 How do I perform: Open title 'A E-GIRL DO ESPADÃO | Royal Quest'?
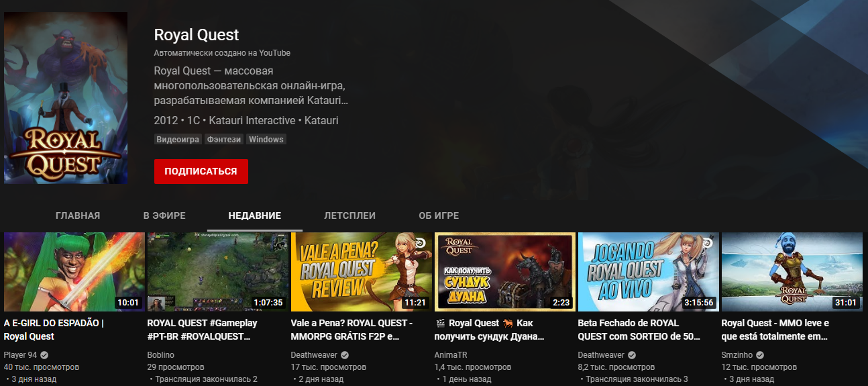[54, 330]
